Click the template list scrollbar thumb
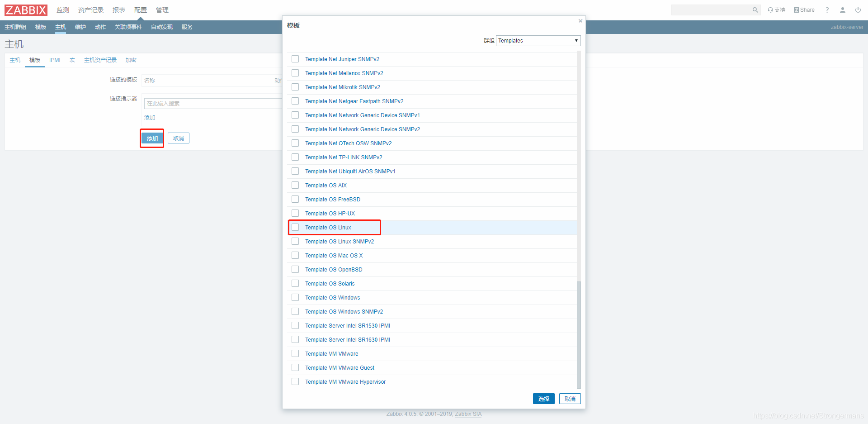The image size is (868, 424). 579,335
